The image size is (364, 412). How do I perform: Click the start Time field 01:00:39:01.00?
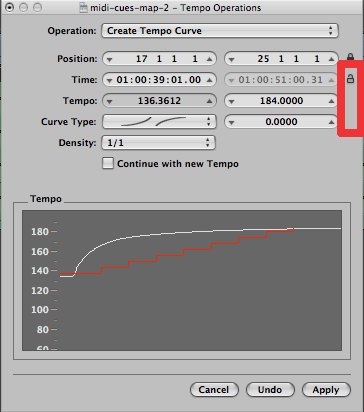159,80
